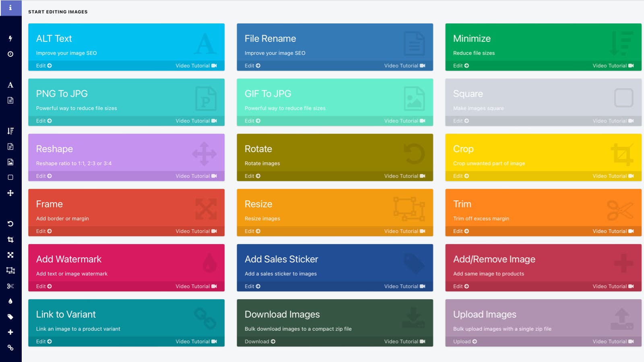Click the sales sticker tag icon in sidebar
Image resolution: width=644 pixels, height=362 pixels.
11,317
